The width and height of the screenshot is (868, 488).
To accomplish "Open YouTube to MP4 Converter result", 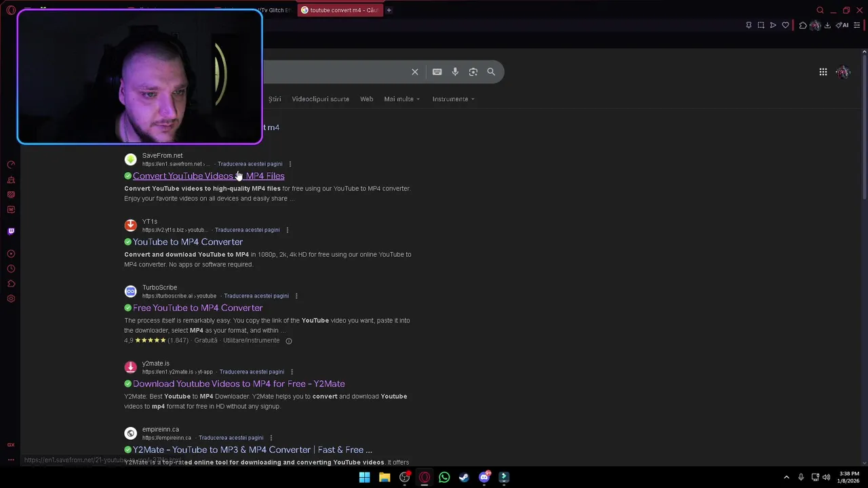I will [x=188, y=242].
